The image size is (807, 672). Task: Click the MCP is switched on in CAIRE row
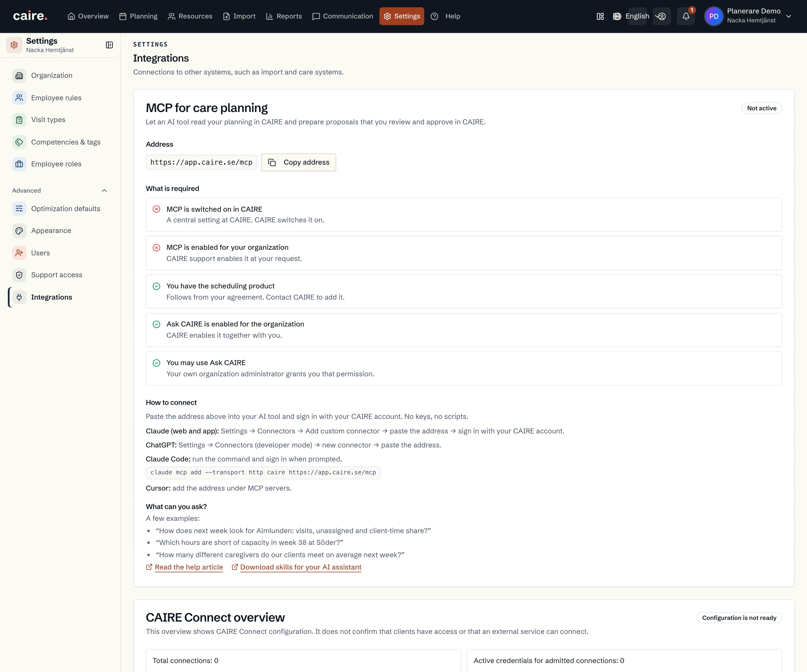tap(464, 215)
